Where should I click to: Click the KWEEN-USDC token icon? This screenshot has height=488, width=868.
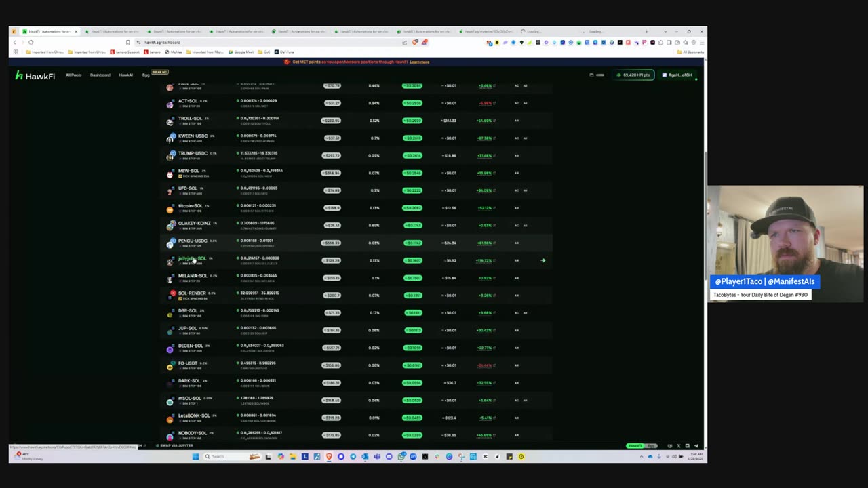(170, 138)
